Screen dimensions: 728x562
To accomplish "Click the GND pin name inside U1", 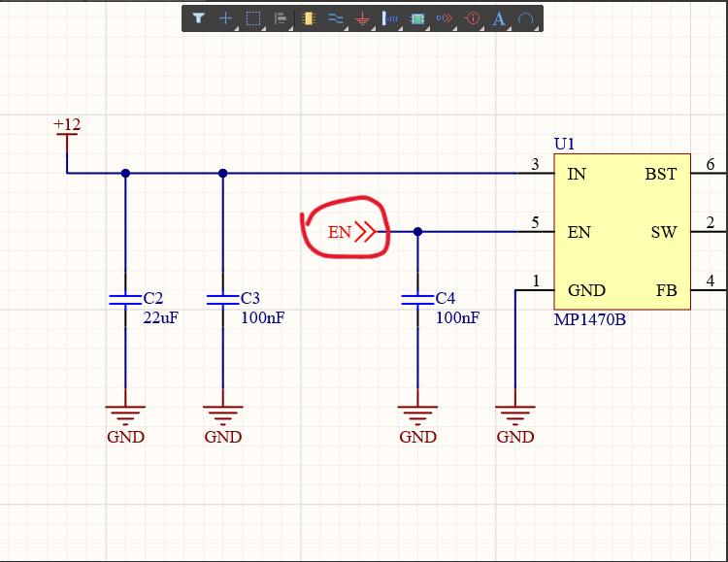I will pos(586,290).
